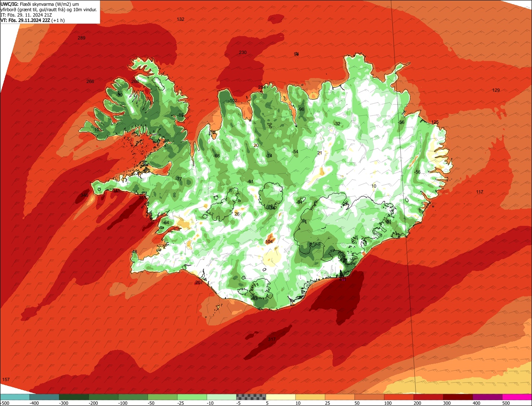Click the value -96 on the northern peninsula
532x406 pixels.
point(301,110)
